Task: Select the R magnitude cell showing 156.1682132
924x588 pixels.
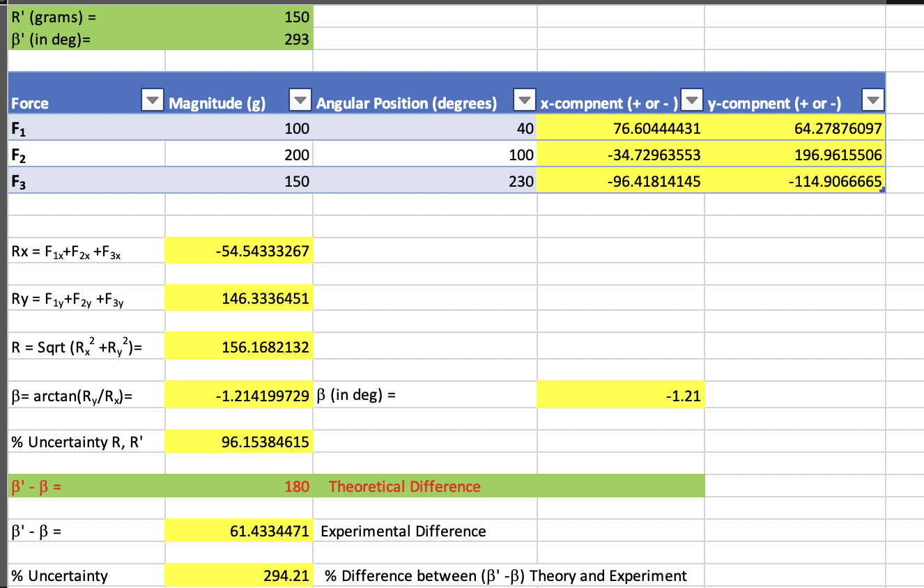Action: coord(237,346)
